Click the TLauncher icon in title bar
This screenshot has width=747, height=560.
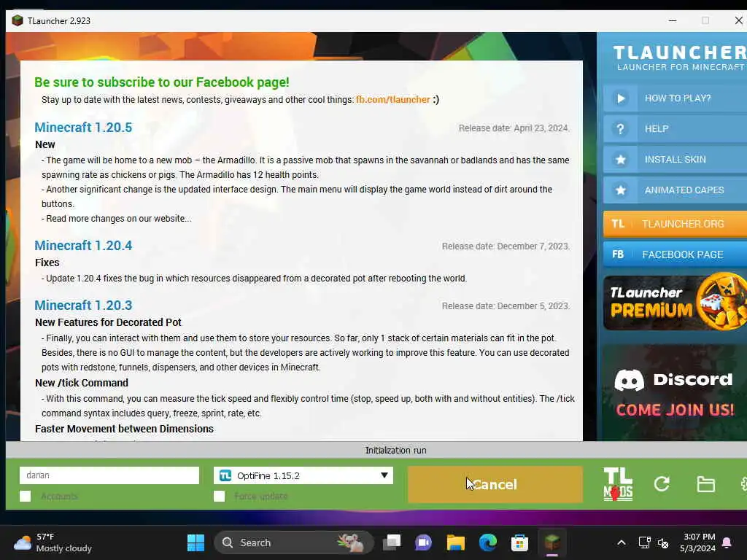coord(18,20)
